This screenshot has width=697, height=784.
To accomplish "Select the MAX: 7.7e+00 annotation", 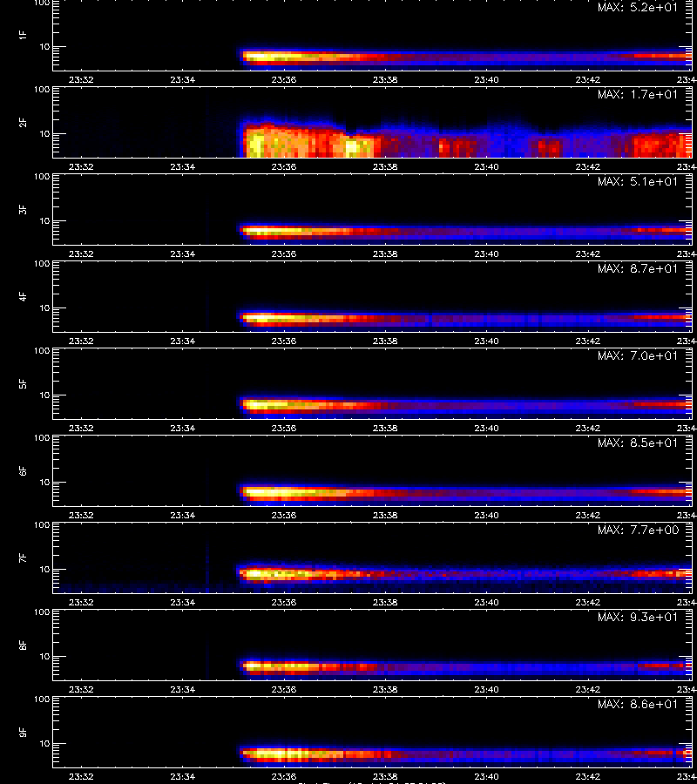I will coord(638,530).
